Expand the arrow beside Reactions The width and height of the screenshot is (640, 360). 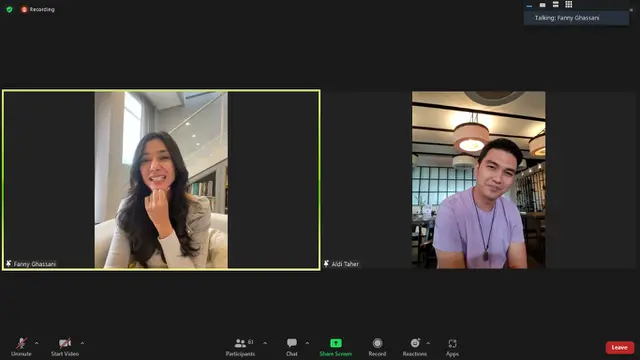[x=428, y=343]
